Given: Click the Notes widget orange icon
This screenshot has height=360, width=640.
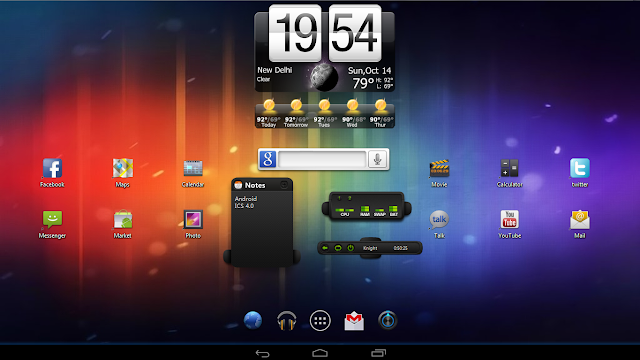Looking at the screenshot, I should coord(238,185).
